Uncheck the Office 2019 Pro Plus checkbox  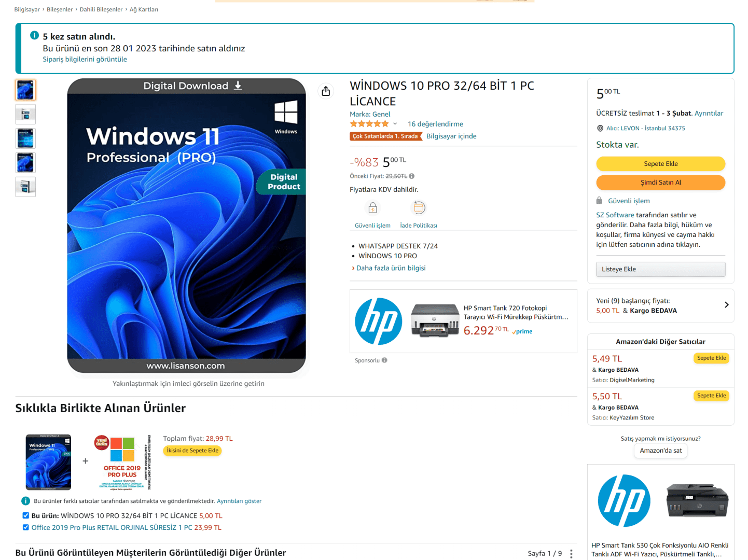pos(26,527)
